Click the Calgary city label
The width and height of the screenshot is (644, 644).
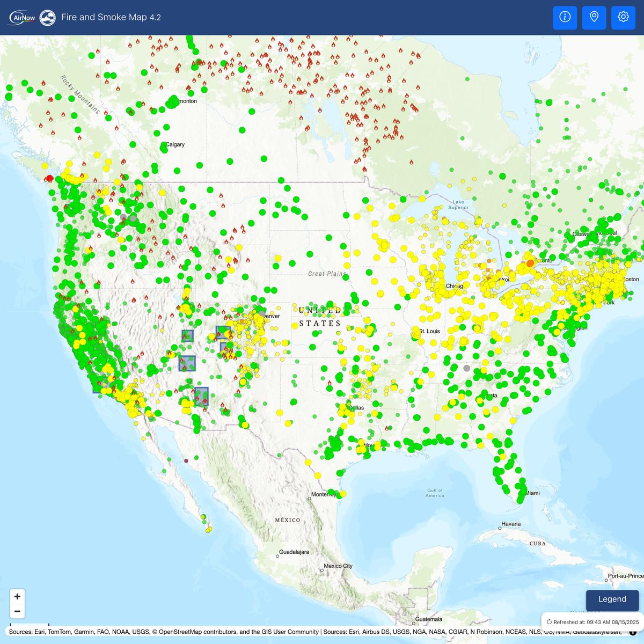[175, 145]
